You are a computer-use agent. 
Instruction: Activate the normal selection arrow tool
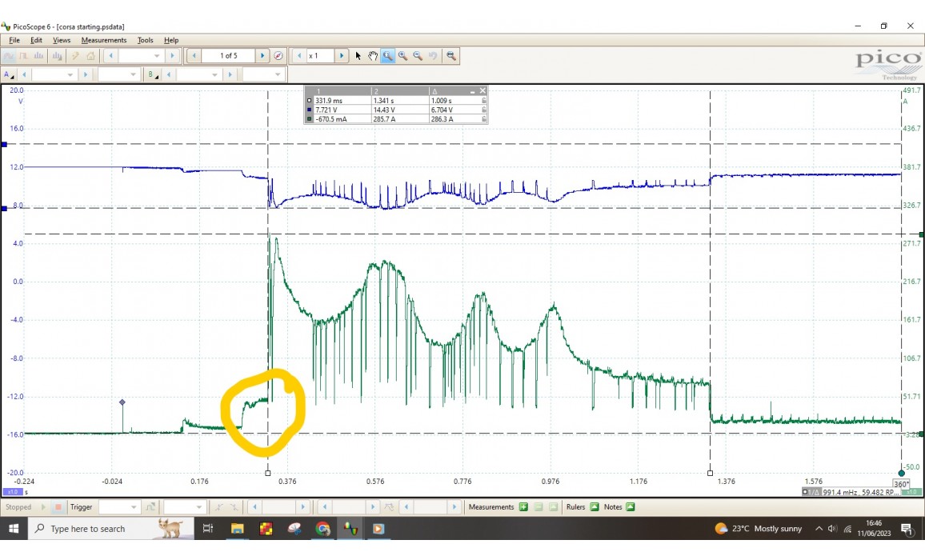358,56
